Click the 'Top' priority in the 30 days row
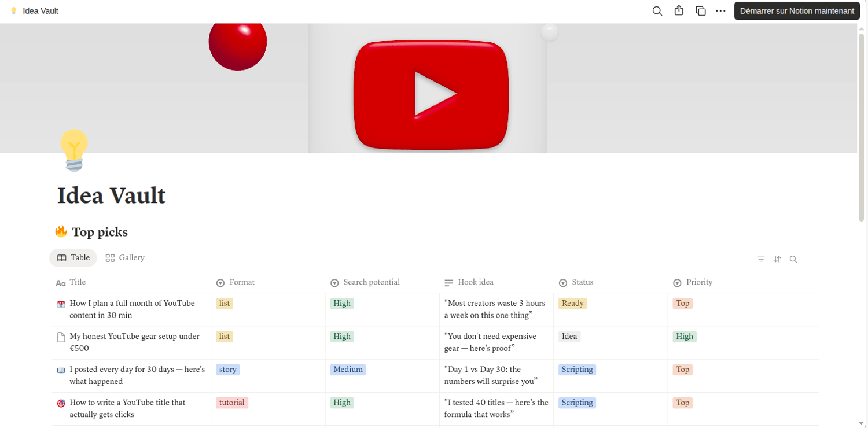The image size is (868, 428). click(x=683, y=370)
